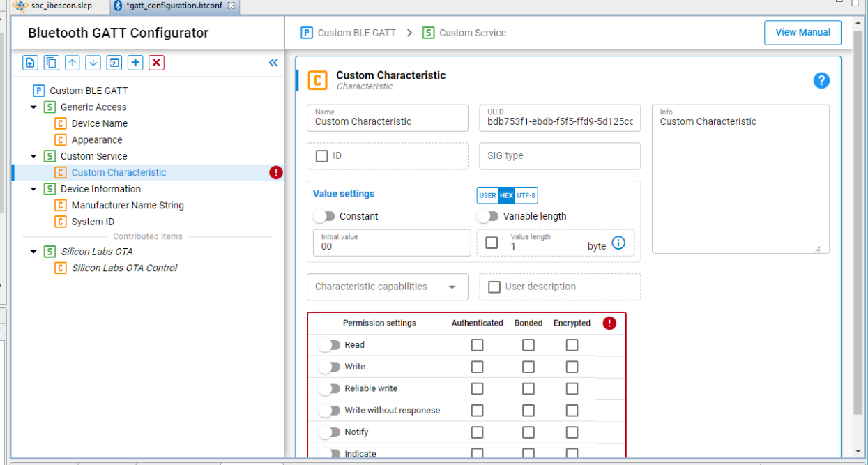Move the selected item down
Image resolution: width=868 pixels, height=465 pixels.
(93, 62)
